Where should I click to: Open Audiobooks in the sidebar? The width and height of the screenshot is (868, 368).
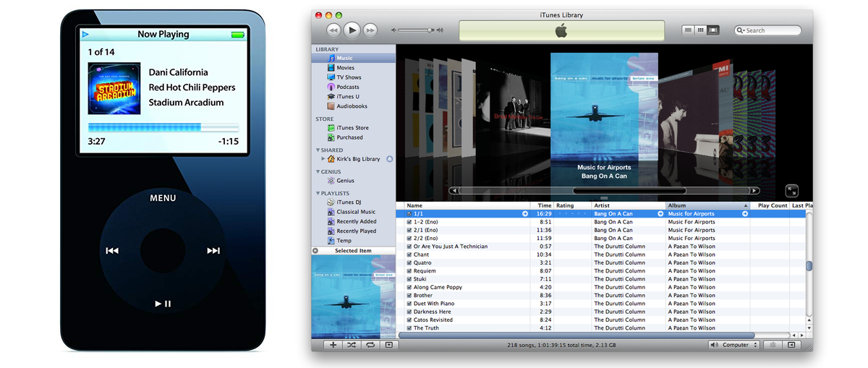pyautogui.click(x=354, y=106)
